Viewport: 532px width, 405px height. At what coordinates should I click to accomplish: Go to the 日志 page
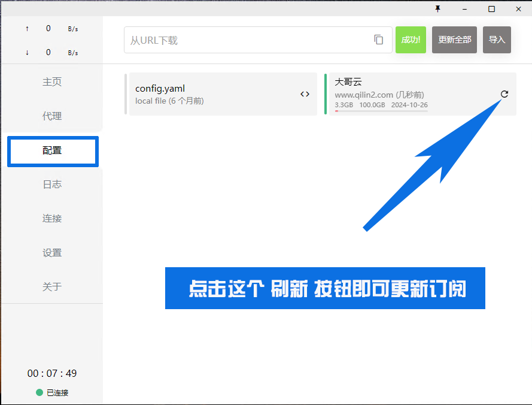click(52, 185)
